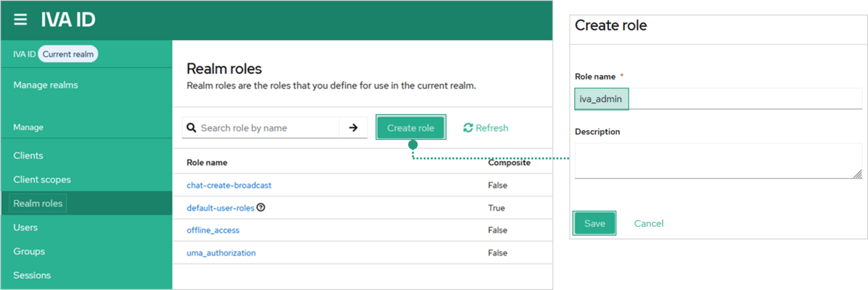Click the Create role button
This screenshot has height=290, width=868.
point(410,128)
